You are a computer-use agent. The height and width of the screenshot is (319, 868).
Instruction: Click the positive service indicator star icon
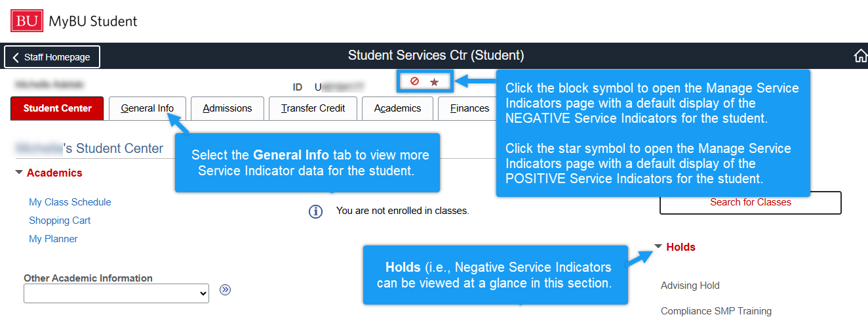(434, 82)
